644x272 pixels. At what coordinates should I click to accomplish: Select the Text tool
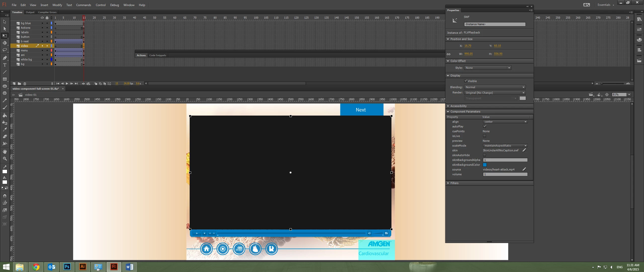point(5,65)
